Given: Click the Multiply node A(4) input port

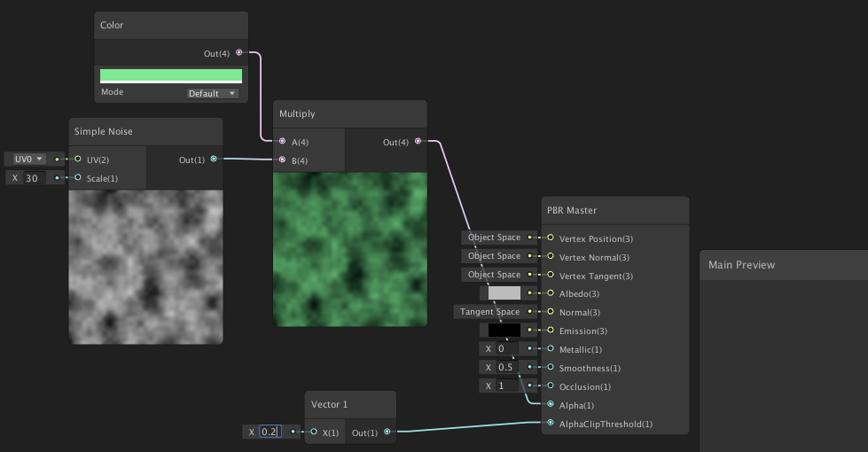Looking at the screenshot, I should [x=283, y=142].
